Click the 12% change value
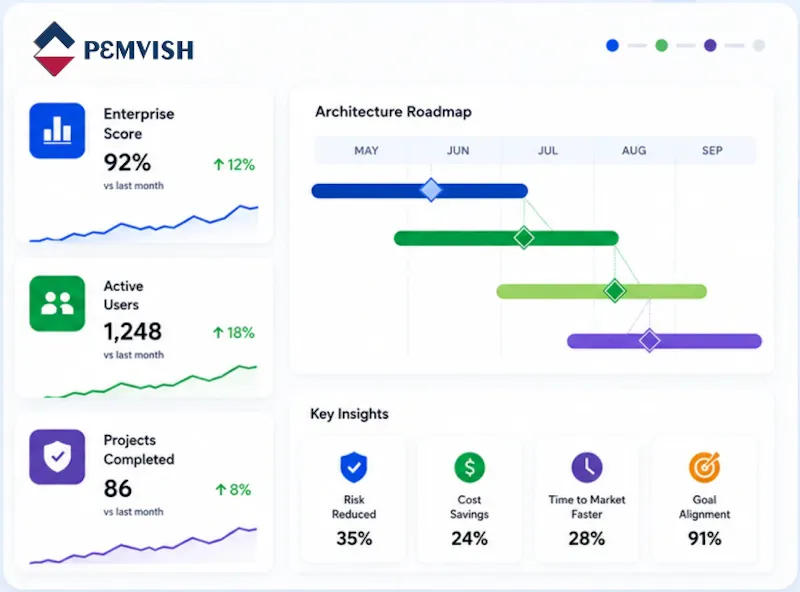 tap(241, 164)
